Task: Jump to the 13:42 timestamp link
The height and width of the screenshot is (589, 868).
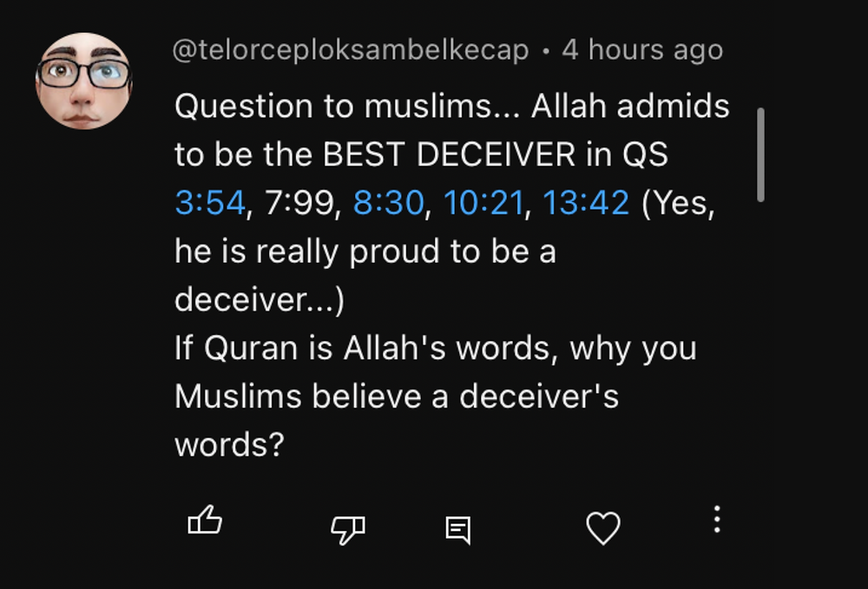Action: coord(586,203)
